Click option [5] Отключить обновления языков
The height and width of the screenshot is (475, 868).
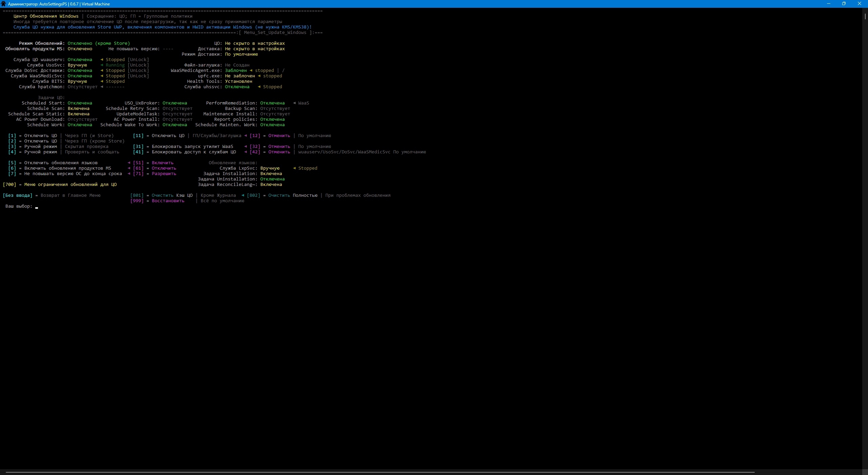coord(53,163)
